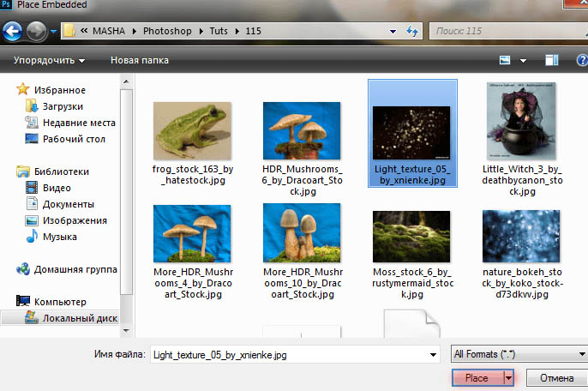Click the 115 breadcrumb segment
This screenshot has width=588, height=391.
tap(253, 31)
